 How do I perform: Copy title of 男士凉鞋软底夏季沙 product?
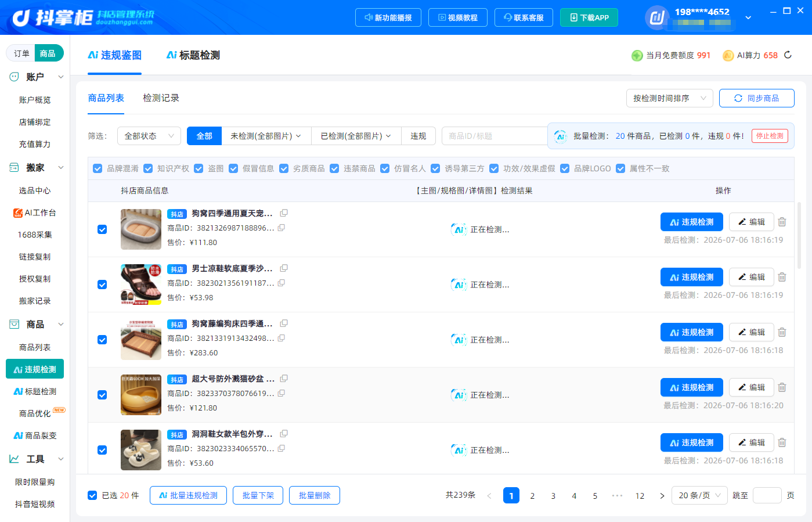(284, 268)
